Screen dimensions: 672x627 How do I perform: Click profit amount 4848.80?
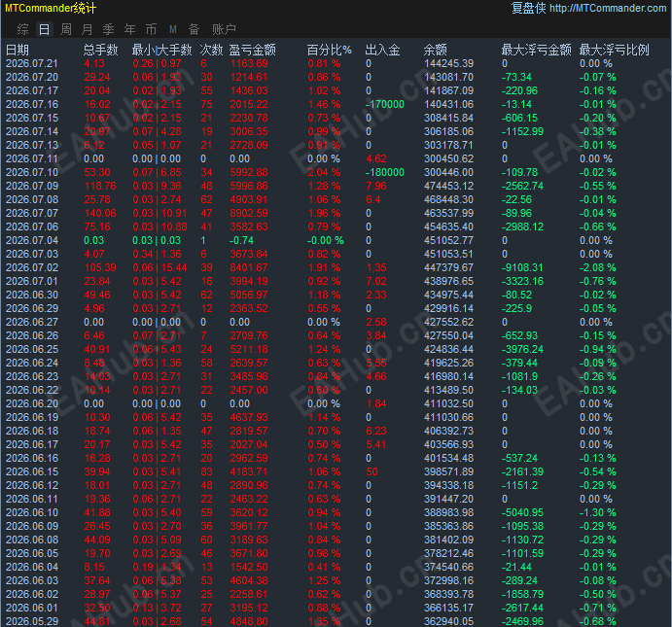[249, 621]
